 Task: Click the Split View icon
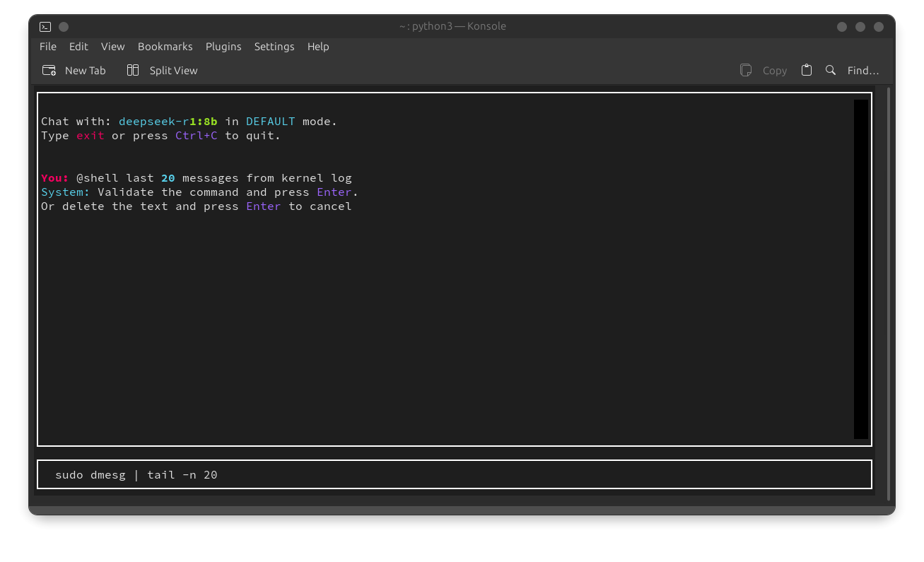[133, 71]
